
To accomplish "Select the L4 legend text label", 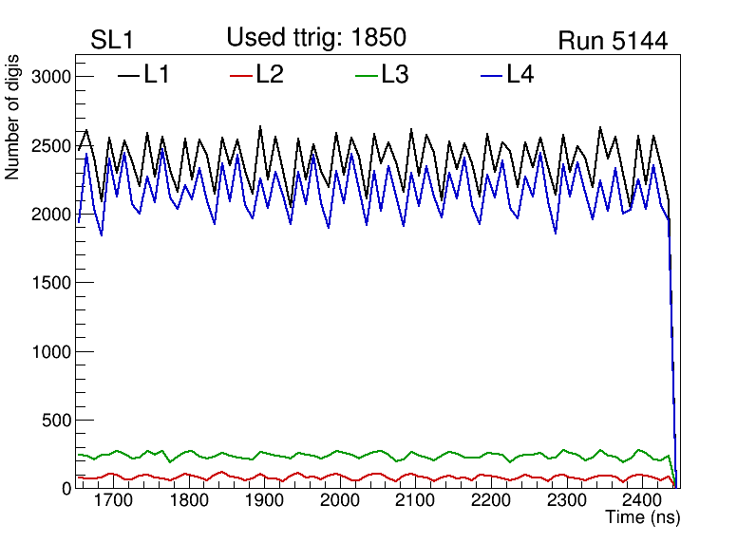I will click(520, 75).
